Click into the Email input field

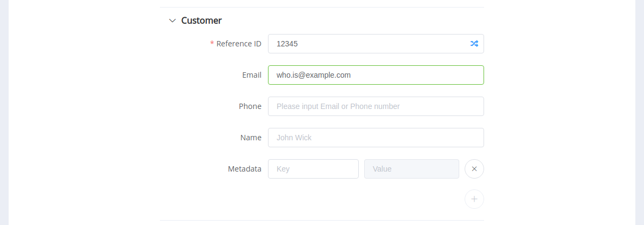[376, 75]
